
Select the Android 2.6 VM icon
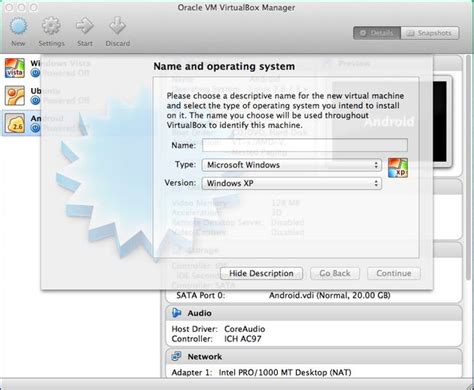point(14,123)
